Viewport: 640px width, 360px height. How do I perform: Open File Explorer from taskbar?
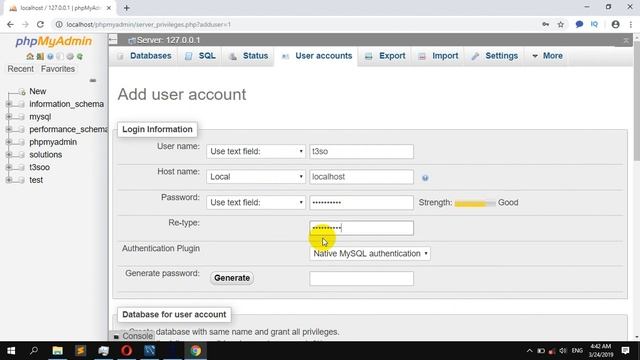click(58, 351)
